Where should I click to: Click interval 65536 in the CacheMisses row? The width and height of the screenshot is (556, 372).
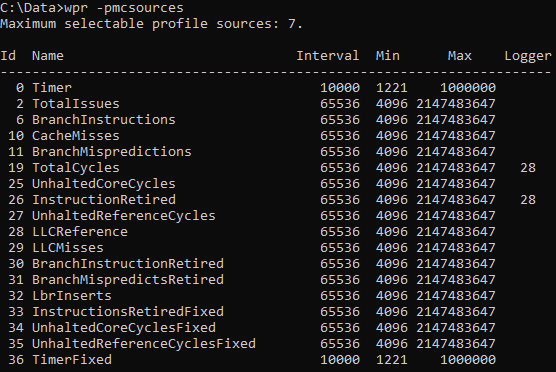[340, 135]
